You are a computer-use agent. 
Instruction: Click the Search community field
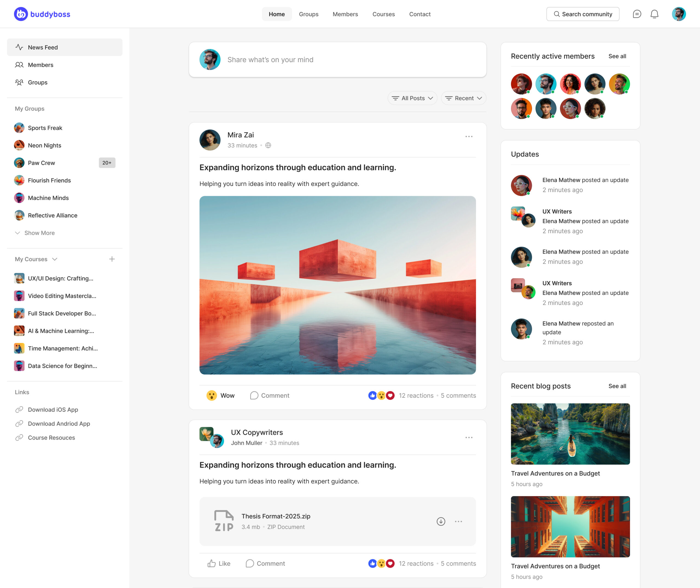583,14
